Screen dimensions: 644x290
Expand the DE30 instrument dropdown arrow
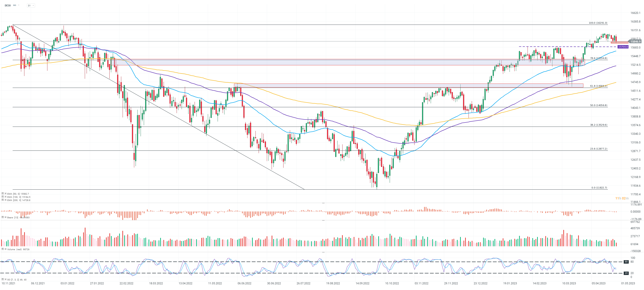[x=19, y=5]
